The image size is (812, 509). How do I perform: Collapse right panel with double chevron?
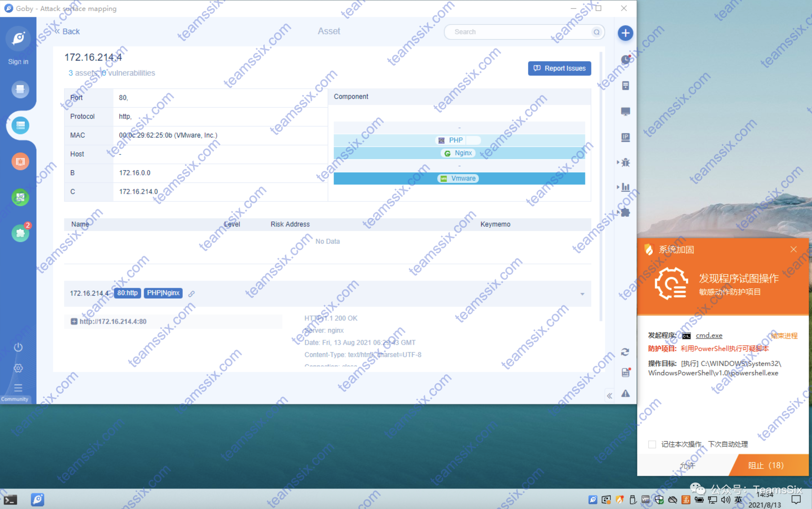click(609, 396)
